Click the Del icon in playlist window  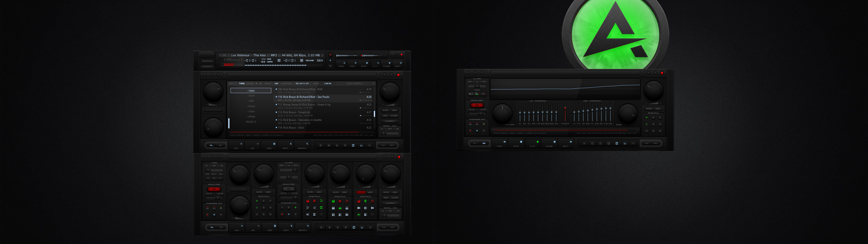tap(253, 145)
